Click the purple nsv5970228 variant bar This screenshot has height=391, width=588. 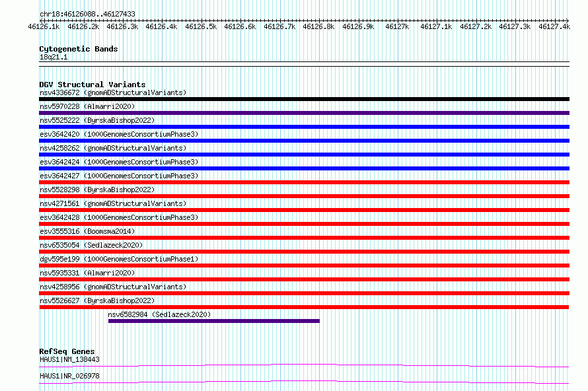pos(304,113)
